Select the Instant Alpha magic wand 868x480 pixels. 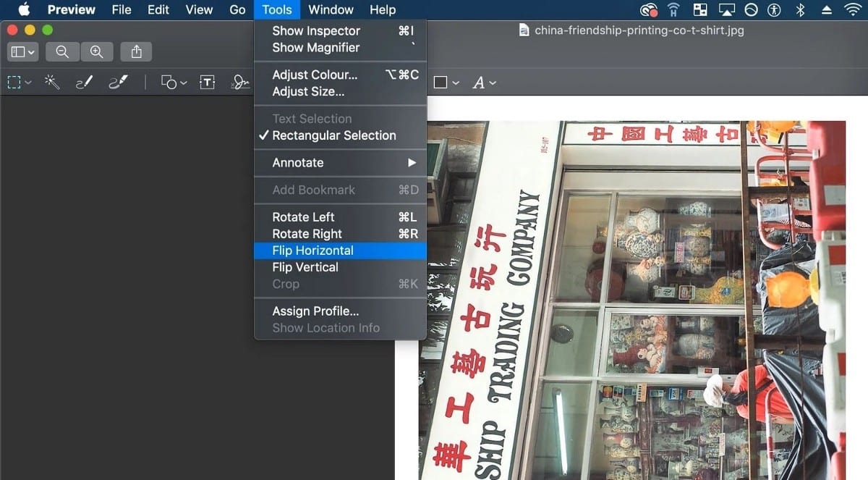point(52,83)
